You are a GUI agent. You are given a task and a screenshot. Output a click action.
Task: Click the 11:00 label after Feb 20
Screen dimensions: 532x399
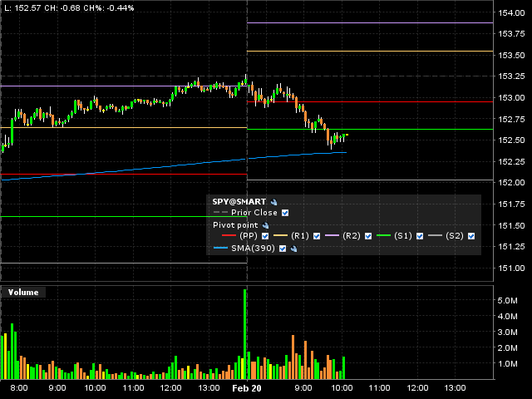pos(379,388)
